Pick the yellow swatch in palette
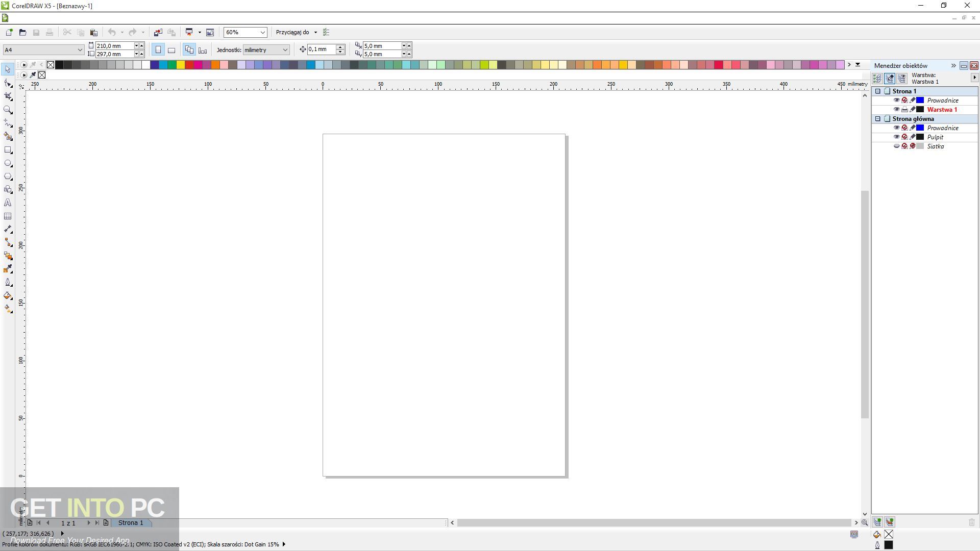980x551 pixels. tap(181, 65)
